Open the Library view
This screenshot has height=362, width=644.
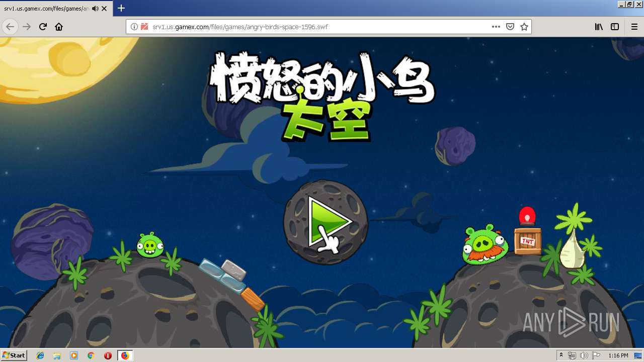point(599,27)
